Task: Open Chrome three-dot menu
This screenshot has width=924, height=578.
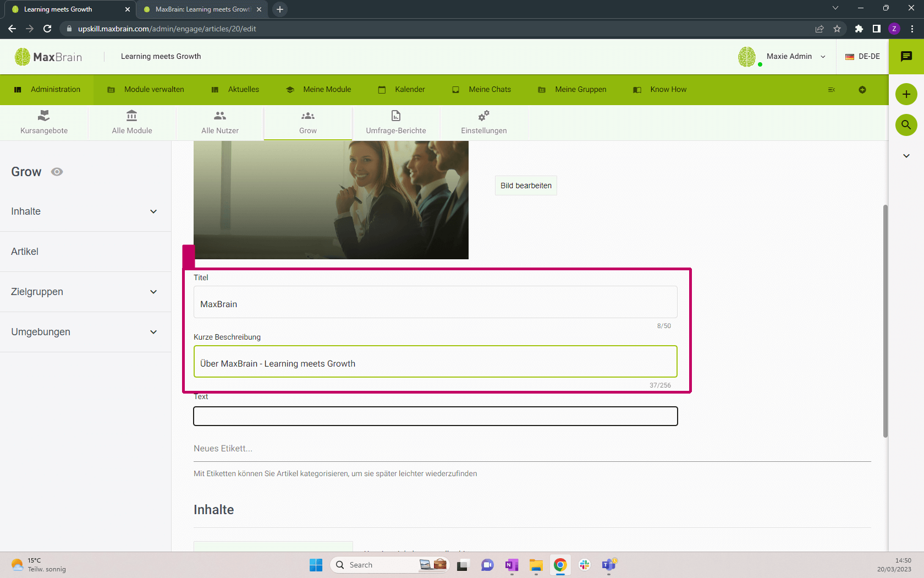Action: coord(912,29)
